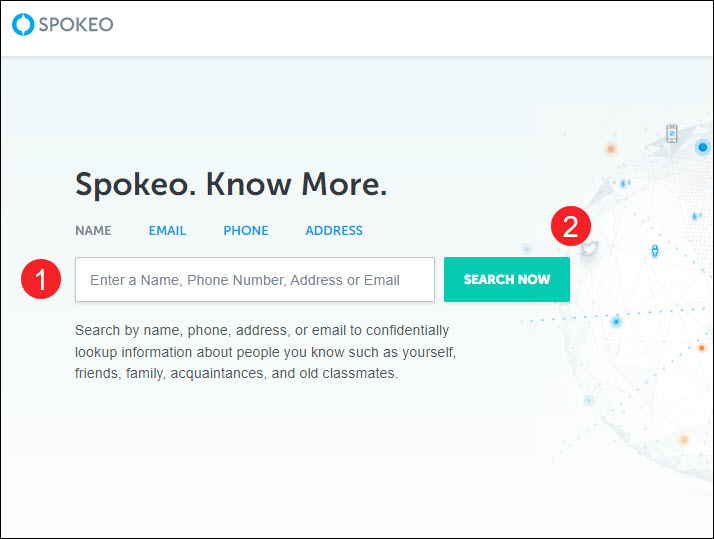Click the orange dot near the bottom of the globe
This screenshot has height=539, width=714.
tap(683, 439)
